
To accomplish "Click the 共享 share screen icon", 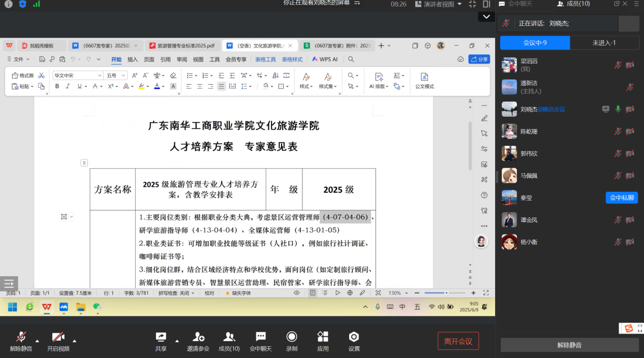I will [161, 337].
